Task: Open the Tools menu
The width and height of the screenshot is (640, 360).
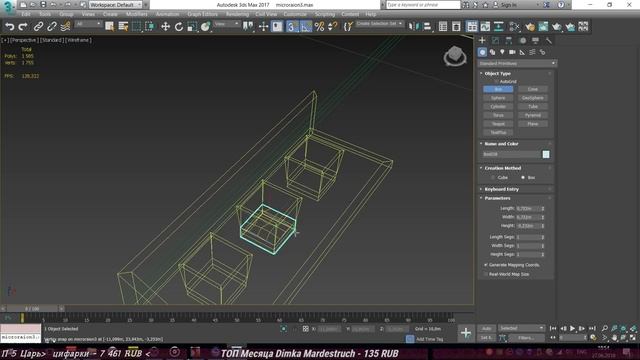Action: (45, 14)
